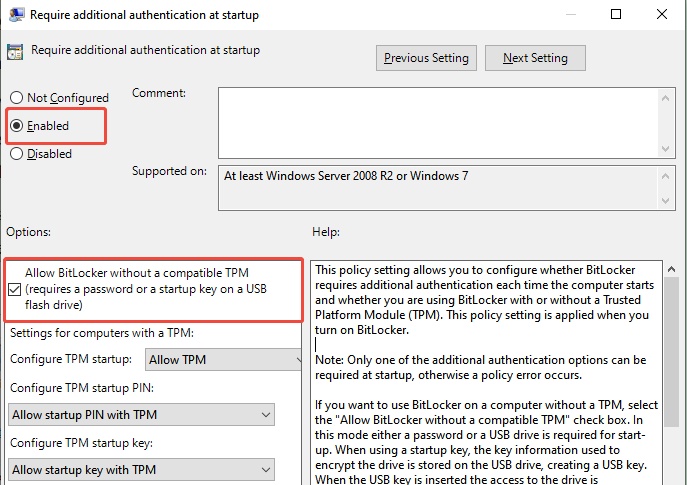Click the 'At least Windows Server 2008 R2' text
Viewport: 687px width, 485px height.
pos(346,176)
